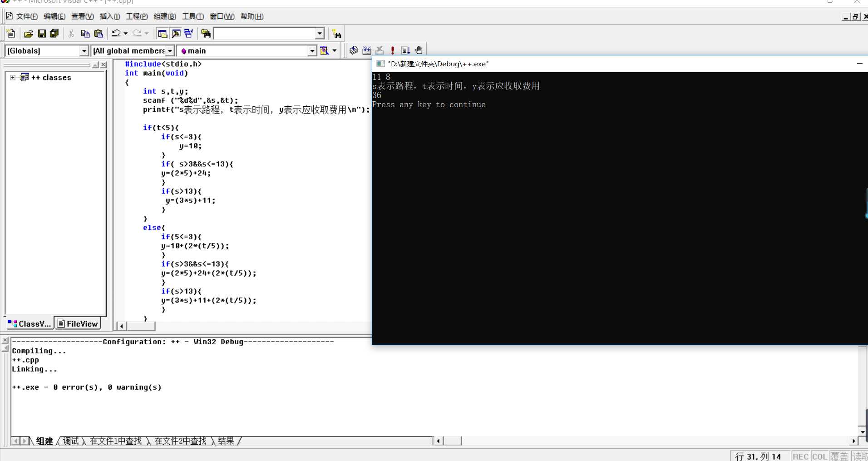
Task: Open the 帮助(H) menu
Action: click(252, 16)
